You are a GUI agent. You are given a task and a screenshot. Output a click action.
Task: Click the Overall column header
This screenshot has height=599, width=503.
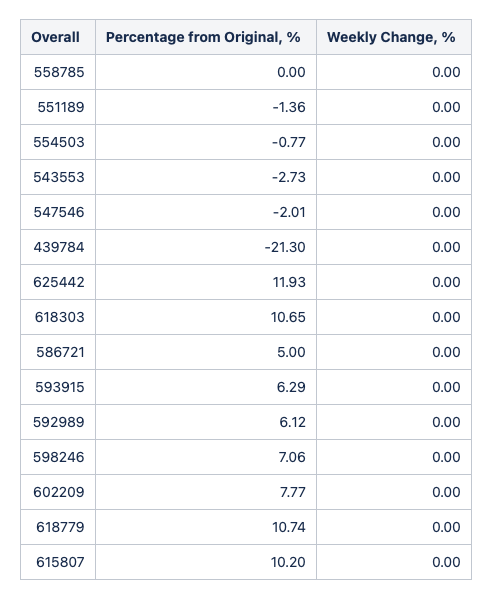(58, 37)
